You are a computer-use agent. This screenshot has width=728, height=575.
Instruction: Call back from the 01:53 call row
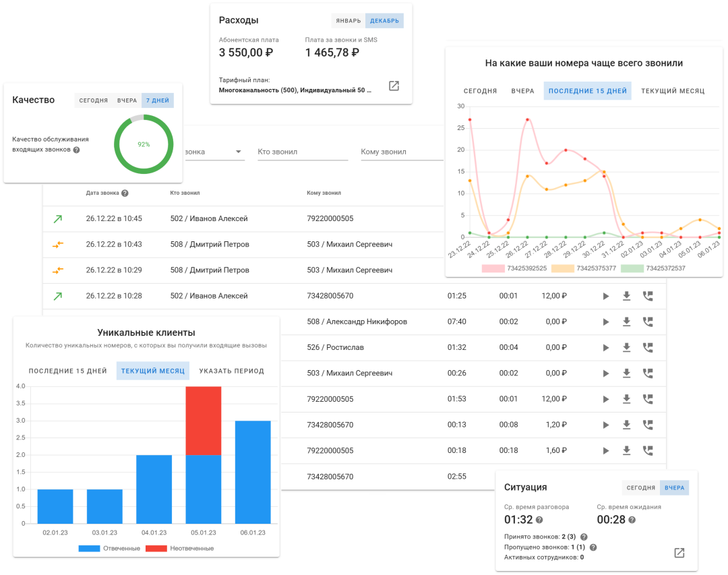pyautogui.click(x=648, y=399)
